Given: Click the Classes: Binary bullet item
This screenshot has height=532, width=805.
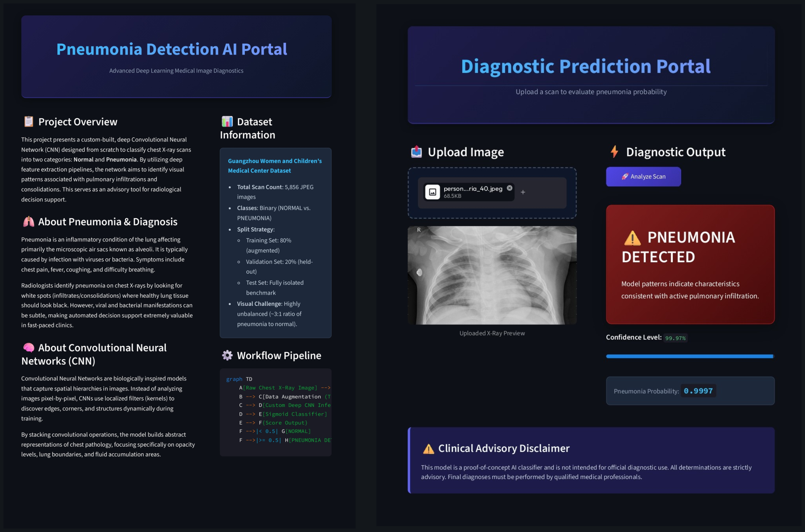Looking at the screenshot, I should click(x=274, y=213).
